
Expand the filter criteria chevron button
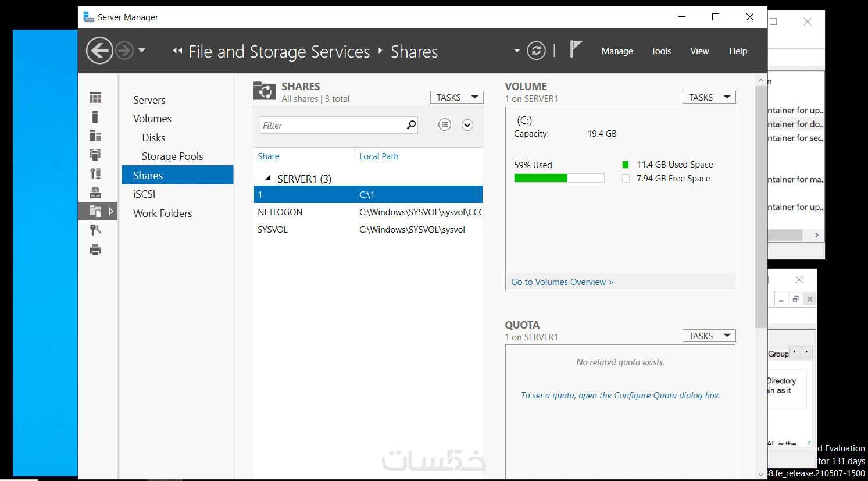[x=467, y=125]
